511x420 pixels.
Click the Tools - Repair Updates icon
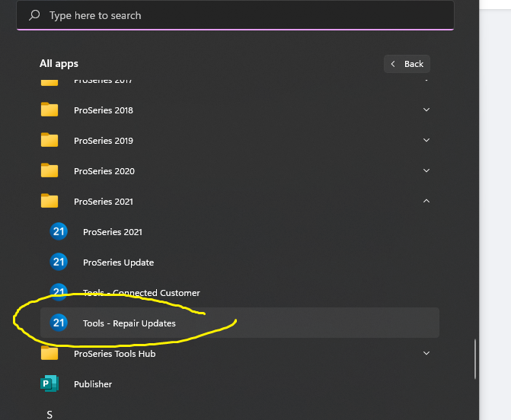(59, 323)
